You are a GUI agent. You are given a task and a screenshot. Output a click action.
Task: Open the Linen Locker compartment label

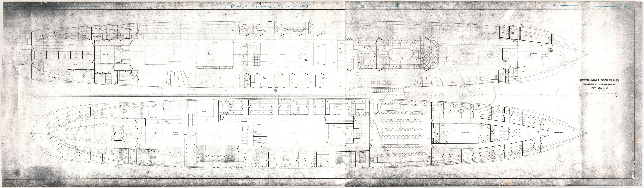tap(258, 134)
